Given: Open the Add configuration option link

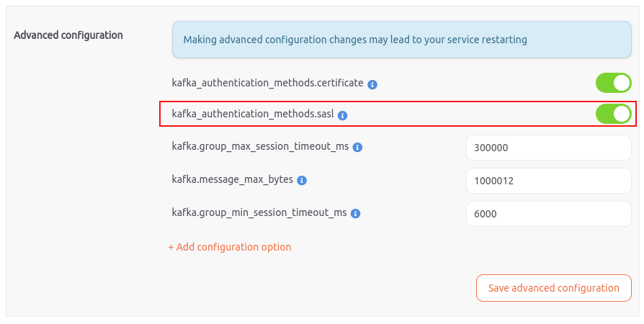Looking at the screenshot, I should [233, 247].
